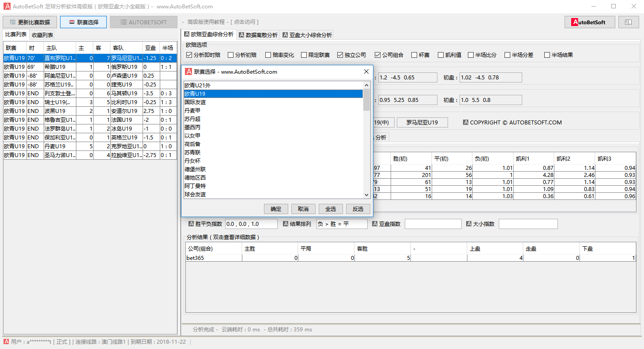Select 欧青U19 in the league dialog list

point(273,94)
